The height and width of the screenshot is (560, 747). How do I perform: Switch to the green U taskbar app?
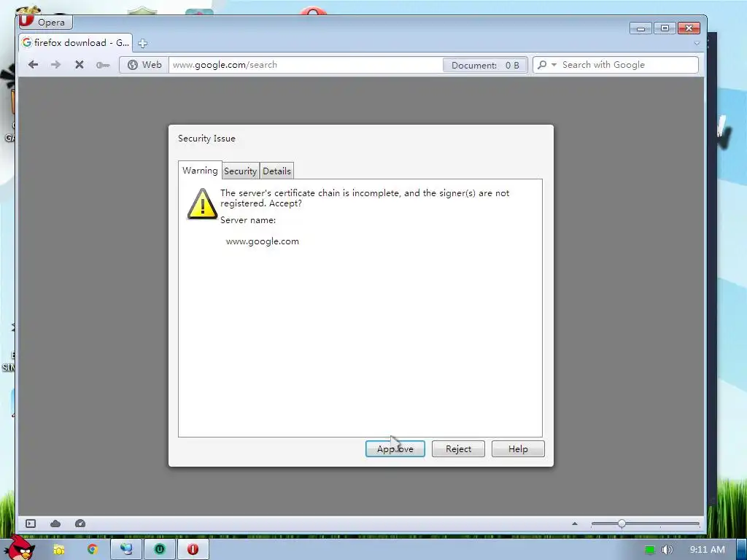point(160,550)
